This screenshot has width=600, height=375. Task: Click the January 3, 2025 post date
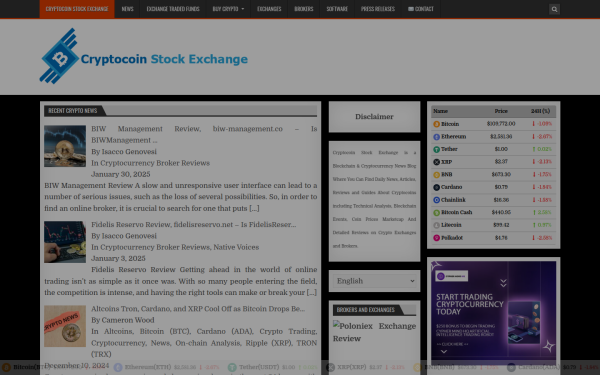118,259
